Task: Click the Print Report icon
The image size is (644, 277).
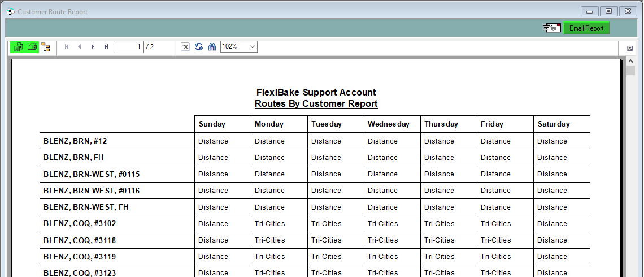Action: click(x=32, y=47)
